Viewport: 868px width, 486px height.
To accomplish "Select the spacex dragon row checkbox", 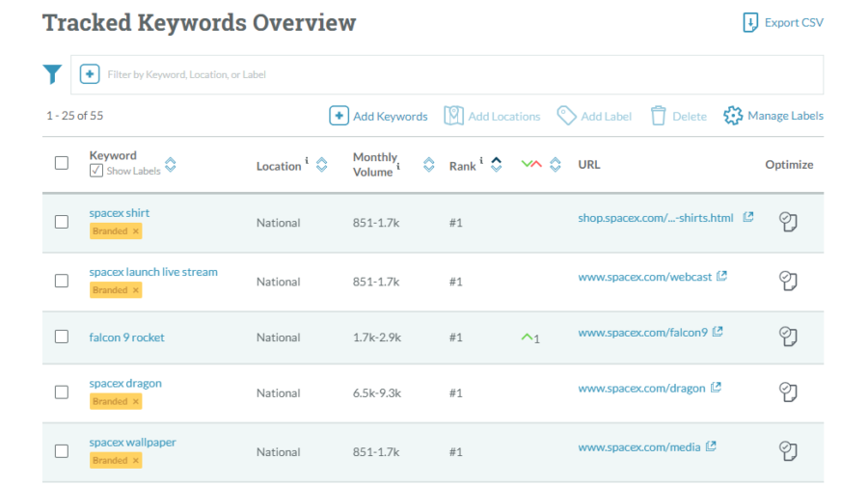I will (x=62, y=392).
